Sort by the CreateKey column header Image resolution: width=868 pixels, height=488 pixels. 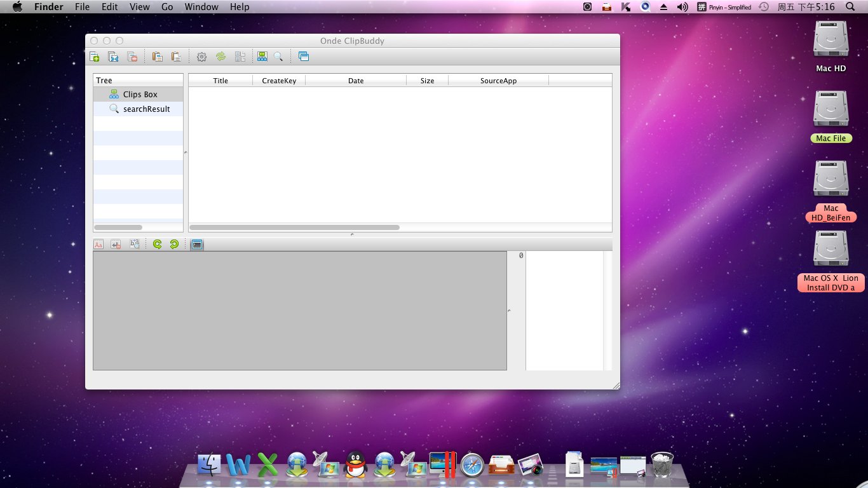(279, 81)
